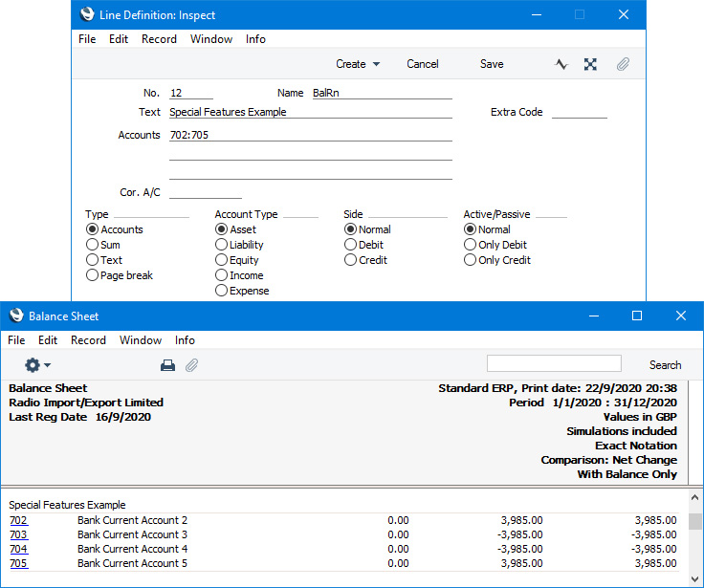This screenshot has height=588, width=704.
Task: Click the Search button in Balance Sheet
Action: click(665, 365)
